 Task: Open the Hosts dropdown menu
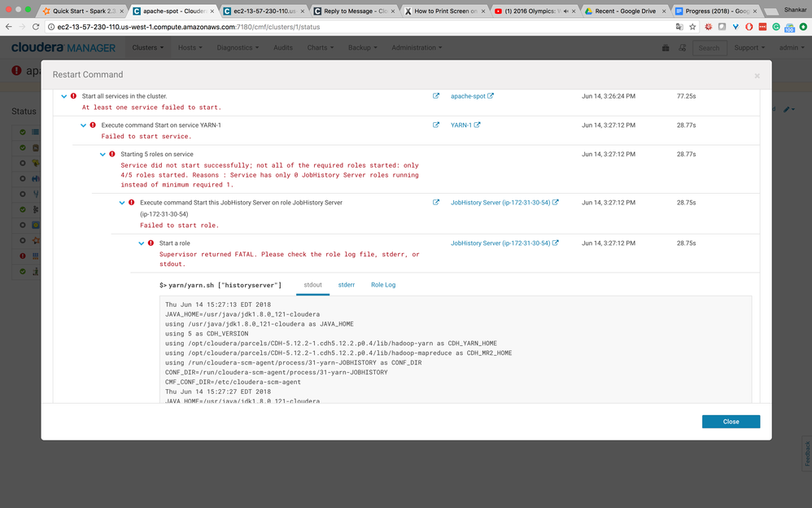(x=190, y=48)
